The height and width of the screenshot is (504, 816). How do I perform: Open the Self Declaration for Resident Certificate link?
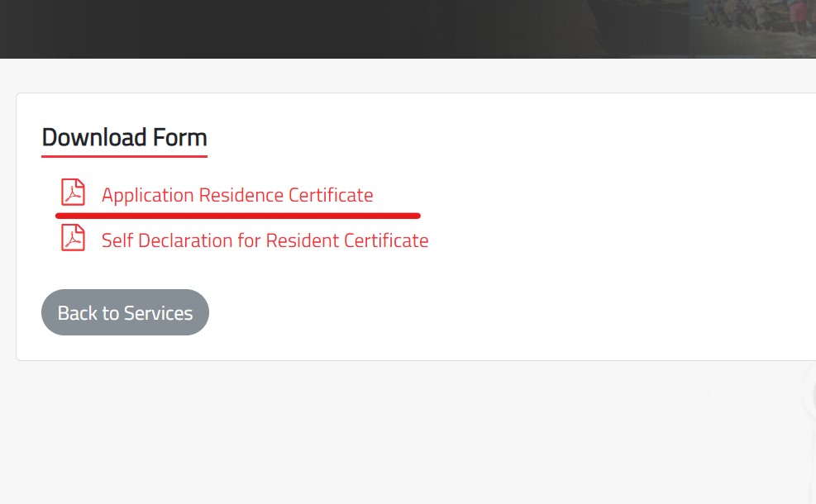265,240
